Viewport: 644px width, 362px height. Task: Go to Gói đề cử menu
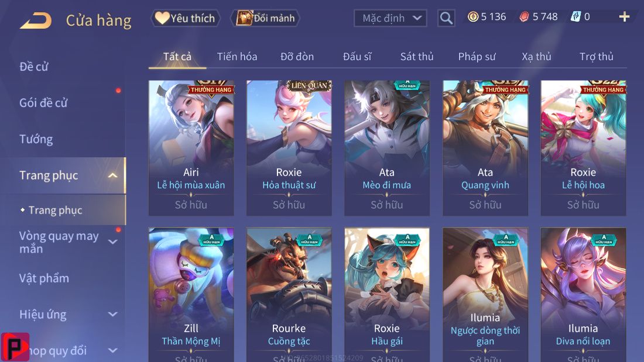43,102
